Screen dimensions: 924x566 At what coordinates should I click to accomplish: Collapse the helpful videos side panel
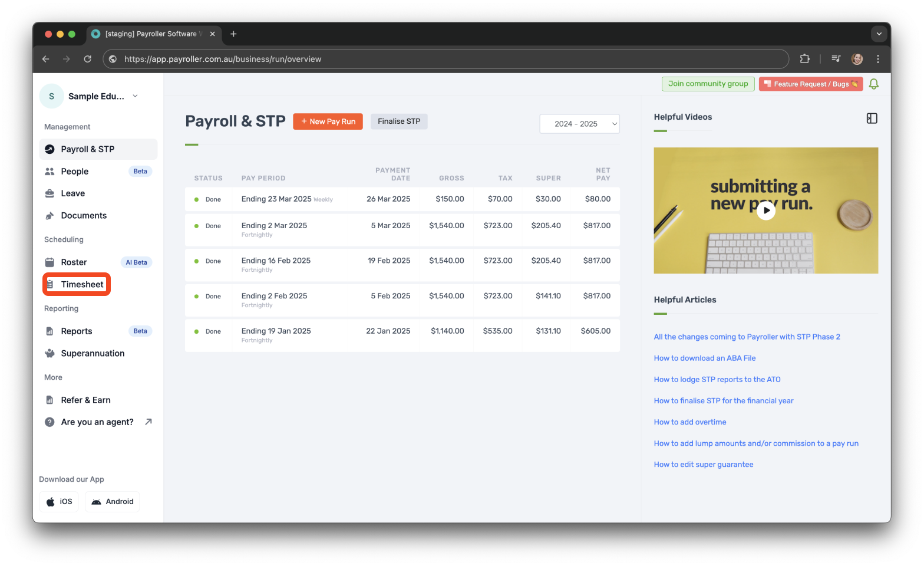point(872,119)
